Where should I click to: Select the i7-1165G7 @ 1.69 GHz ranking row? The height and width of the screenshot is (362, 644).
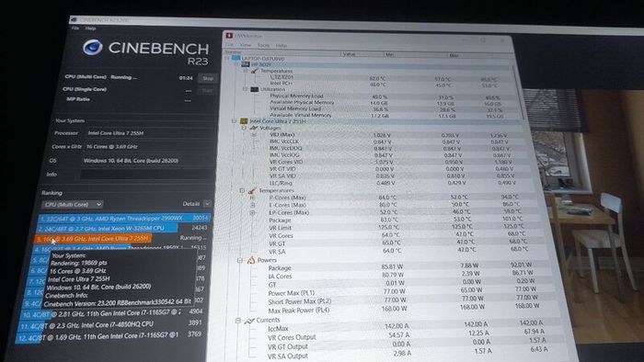point(109,335)
